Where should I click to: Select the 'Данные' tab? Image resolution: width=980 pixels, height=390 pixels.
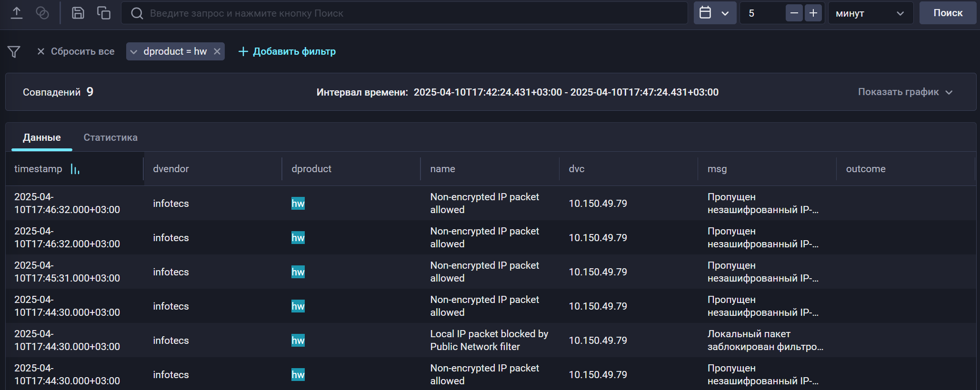(42, 137)
